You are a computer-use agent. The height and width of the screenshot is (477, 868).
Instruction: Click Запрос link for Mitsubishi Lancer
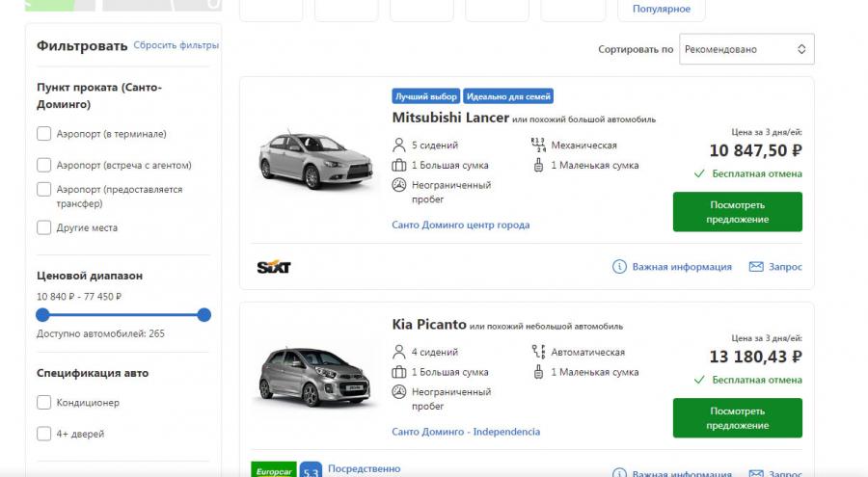pyautogui.click(x=785, y=267)
